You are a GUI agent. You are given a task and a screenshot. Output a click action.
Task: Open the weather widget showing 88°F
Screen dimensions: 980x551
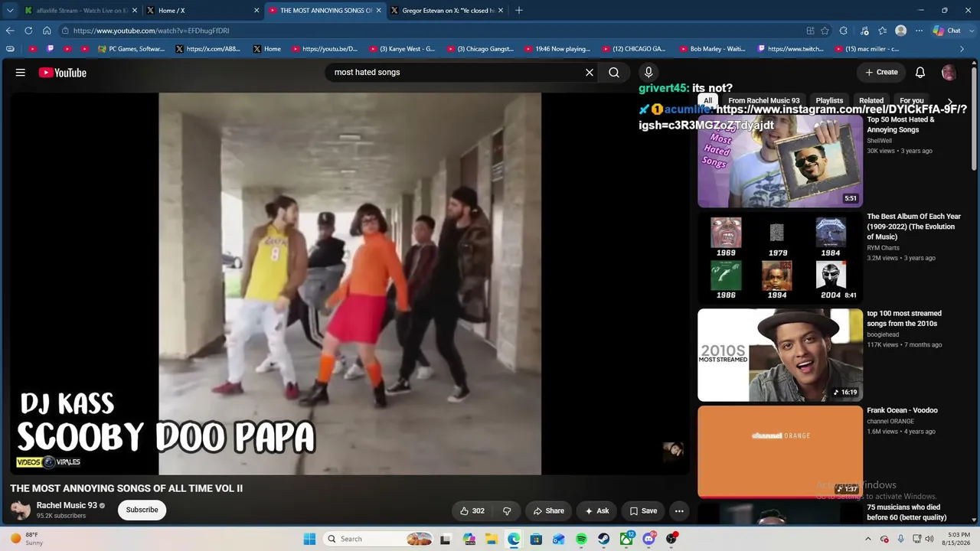(x=27, y=540)
